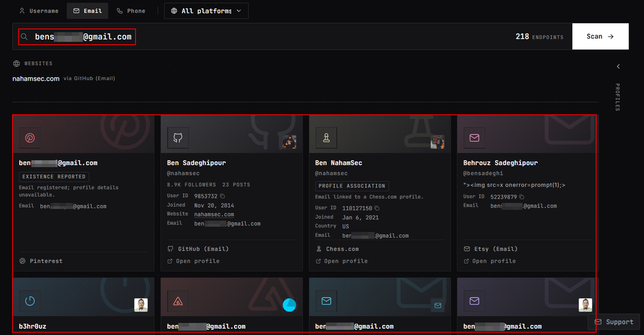Click the b3hr0uz card title
The height and width of the screenshot is (335, 644).
click(x=33, y=326)
